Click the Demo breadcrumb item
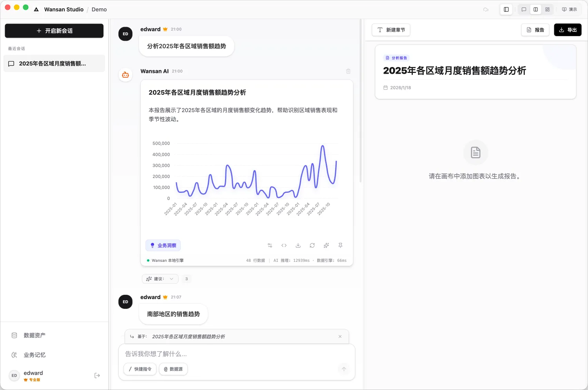 click(x=99, y=9)
